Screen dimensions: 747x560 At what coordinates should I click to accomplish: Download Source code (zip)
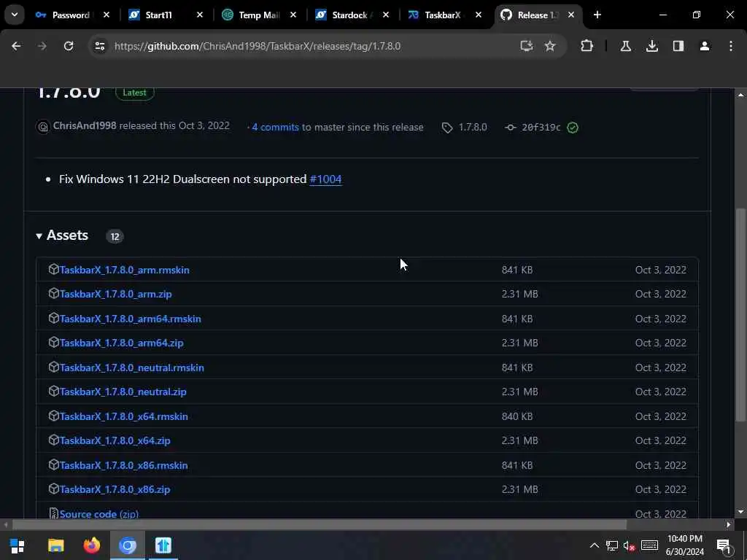click(x=98, y=514)
